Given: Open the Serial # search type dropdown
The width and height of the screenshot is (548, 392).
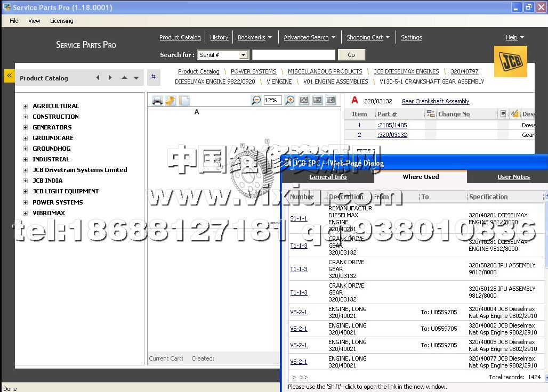Looking at the screenshot, I should [244, 55].
